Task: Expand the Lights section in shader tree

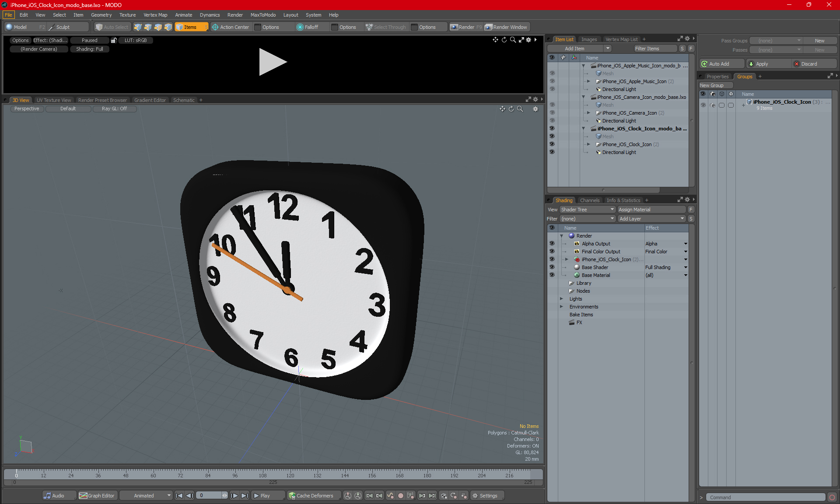Action: (x=562, y=299)
